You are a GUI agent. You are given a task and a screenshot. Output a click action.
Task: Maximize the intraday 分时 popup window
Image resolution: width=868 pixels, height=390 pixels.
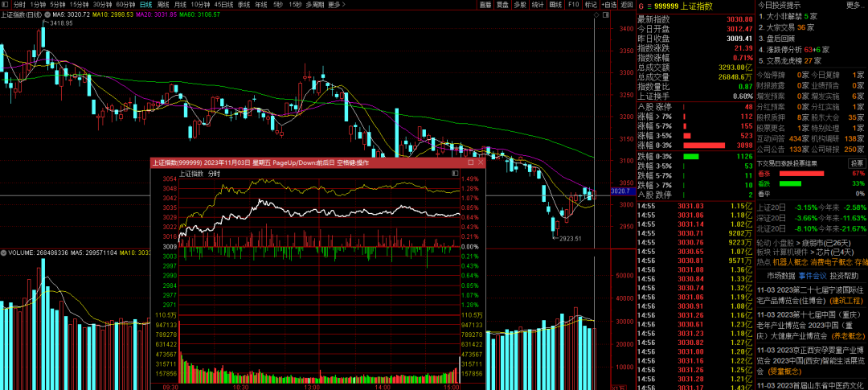(469, 162)
